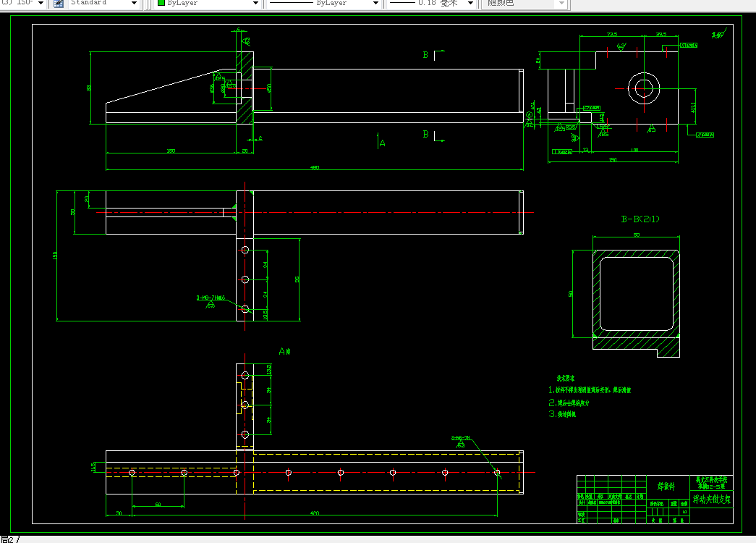Click the greyed plot style 随颜色 box
756x543 pixels.
[x=525, y=3]
